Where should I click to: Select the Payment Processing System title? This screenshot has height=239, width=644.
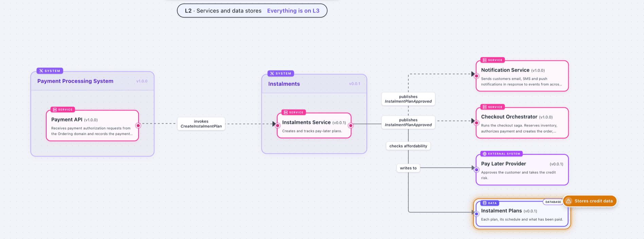pyautogui.click(x=75, y=81)
